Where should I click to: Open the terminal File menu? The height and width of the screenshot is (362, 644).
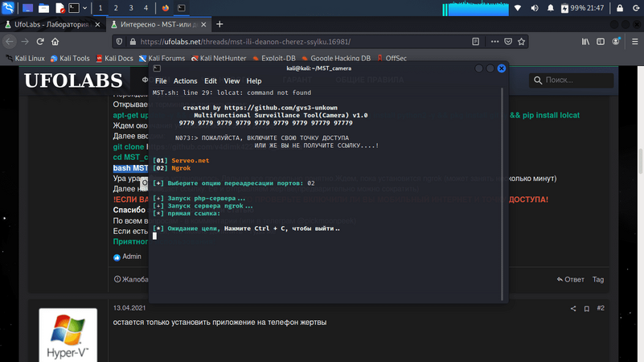coord(161,81)
